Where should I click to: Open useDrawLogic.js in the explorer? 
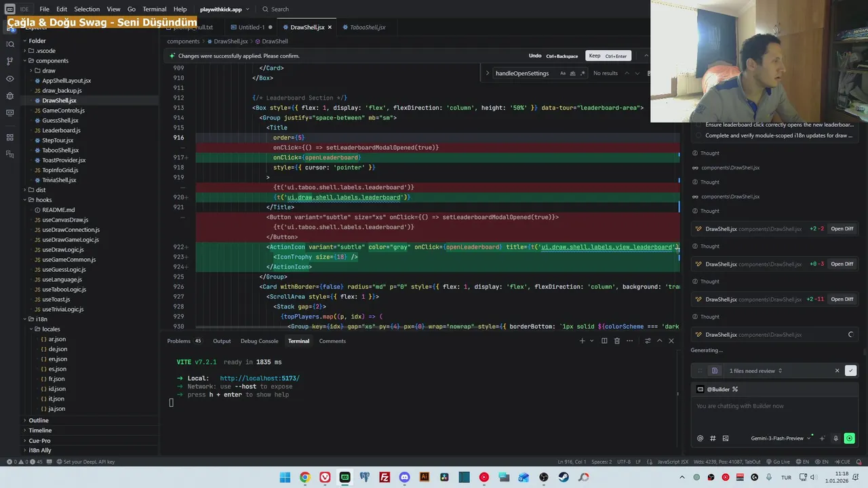[x=62, y=249]
